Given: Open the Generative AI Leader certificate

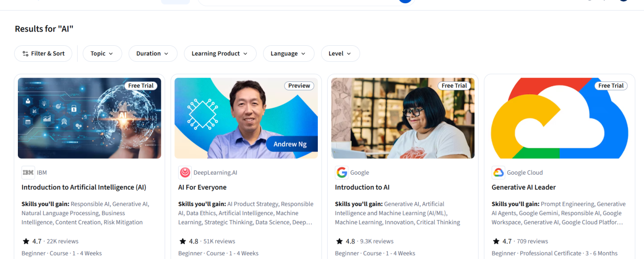Looking at the screenshot, I should (x=524, y=187).
